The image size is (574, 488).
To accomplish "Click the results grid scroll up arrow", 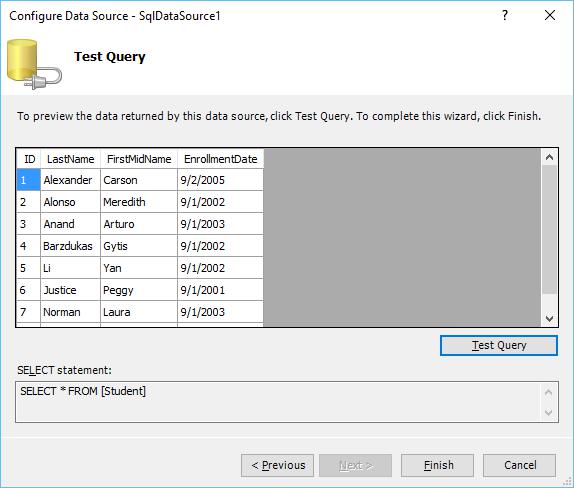I will tap(549, 157).
